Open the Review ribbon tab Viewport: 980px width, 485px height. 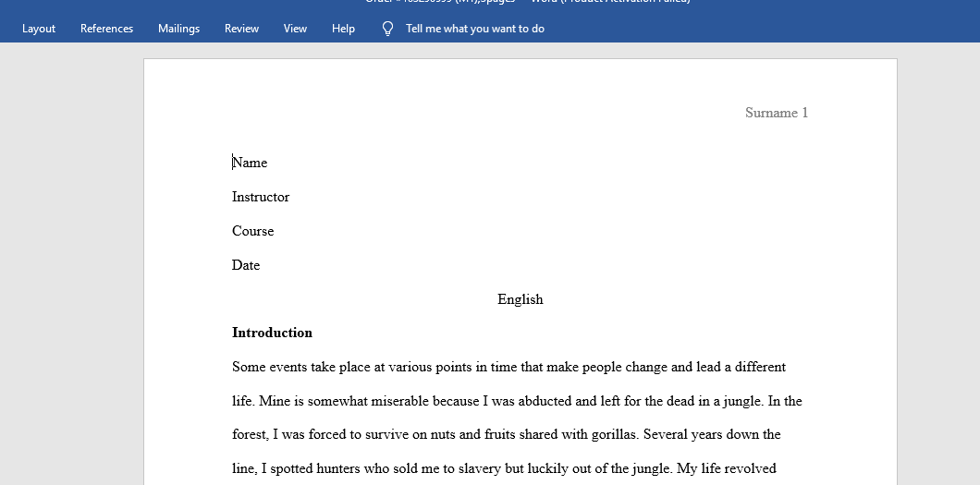point(242,29)
